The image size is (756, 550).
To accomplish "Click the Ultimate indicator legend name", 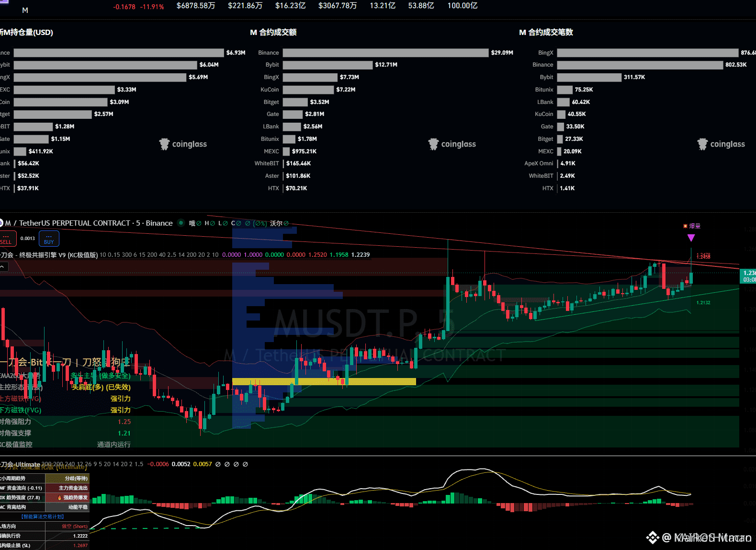I will coord(20,464).
